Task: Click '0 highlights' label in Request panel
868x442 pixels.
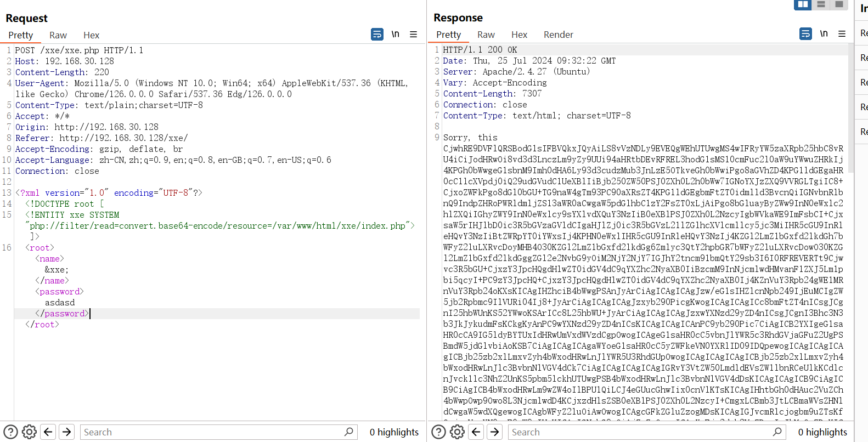Action: coord(394,432)
